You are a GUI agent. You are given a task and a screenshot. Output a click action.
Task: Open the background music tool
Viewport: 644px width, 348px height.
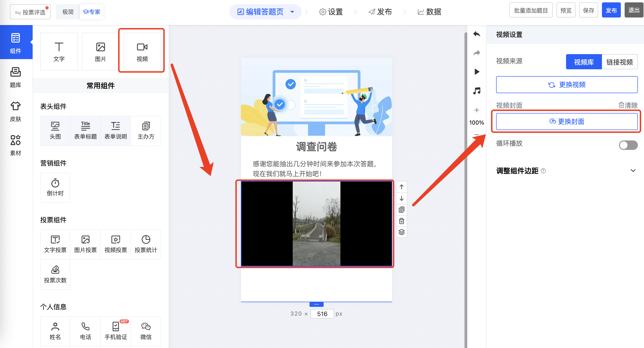pyautogui.click(x=477, y=91)
